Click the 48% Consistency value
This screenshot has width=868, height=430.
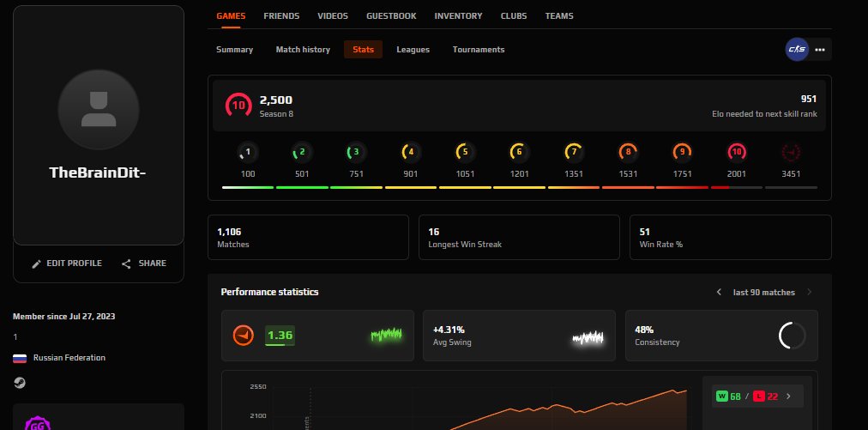(644, 330)
